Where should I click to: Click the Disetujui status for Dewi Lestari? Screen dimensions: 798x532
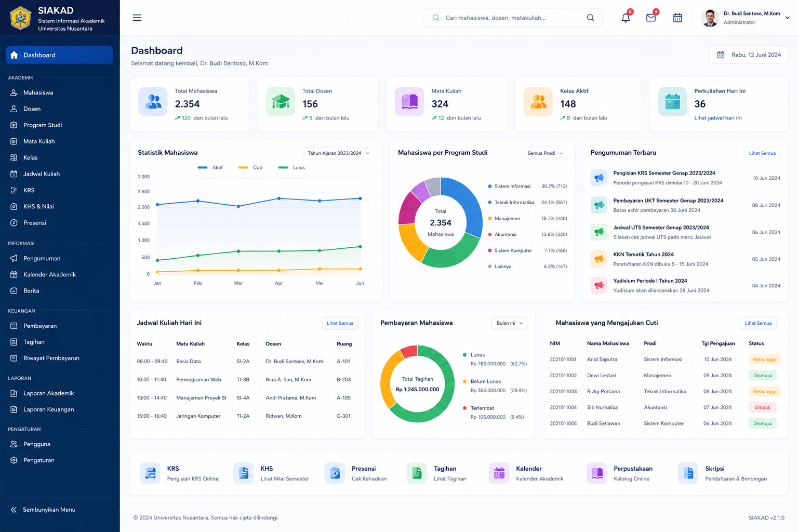coord(763,376)
